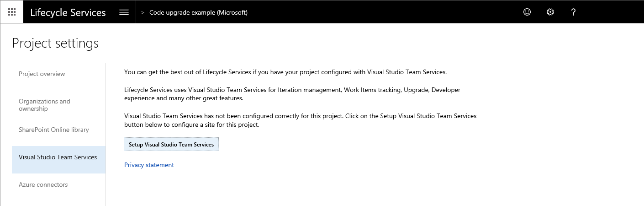Go to Lifecycle Services home title
Viewport: 644px width, 206px height.
(x=68, y=12)
